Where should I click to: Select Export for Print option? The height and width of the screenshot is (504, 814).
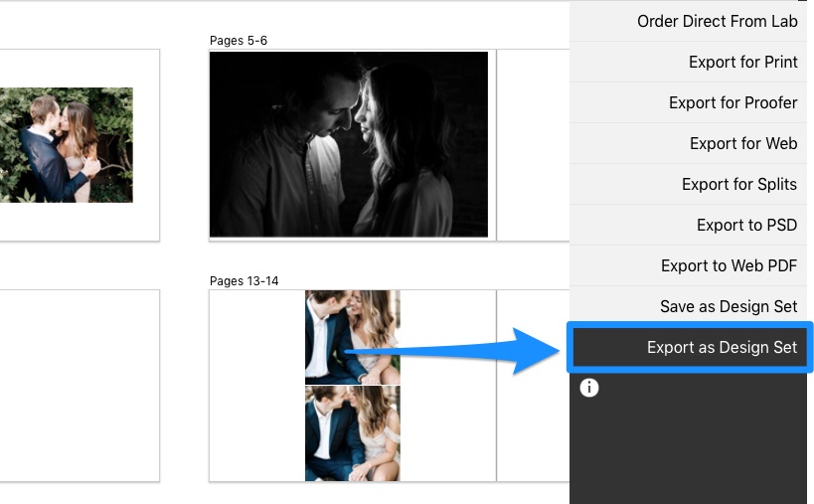(x=688, y=62)
